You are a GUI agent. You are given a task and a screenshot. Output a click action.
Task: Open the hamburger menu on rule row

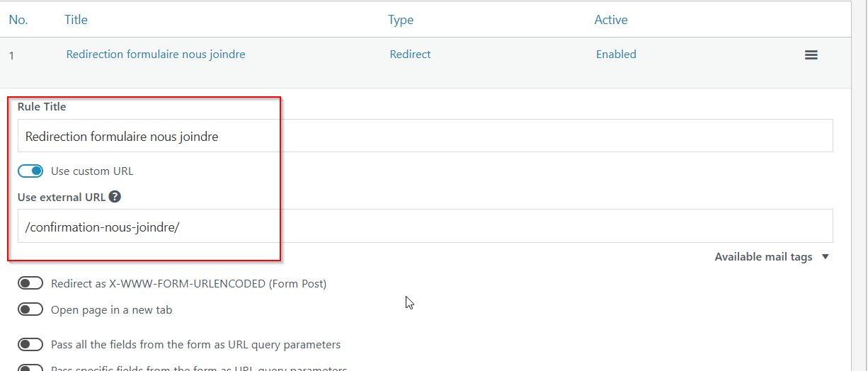pyautogui.click(x=811, y=55)
